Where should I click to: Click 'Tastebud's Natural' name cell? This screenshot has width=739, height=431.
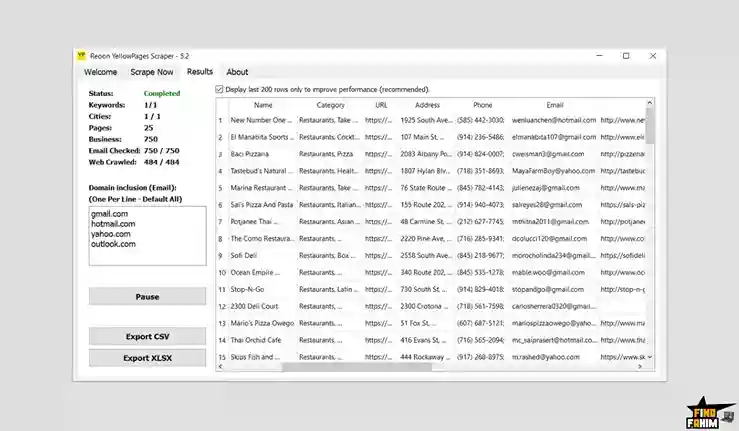point(262,171)
